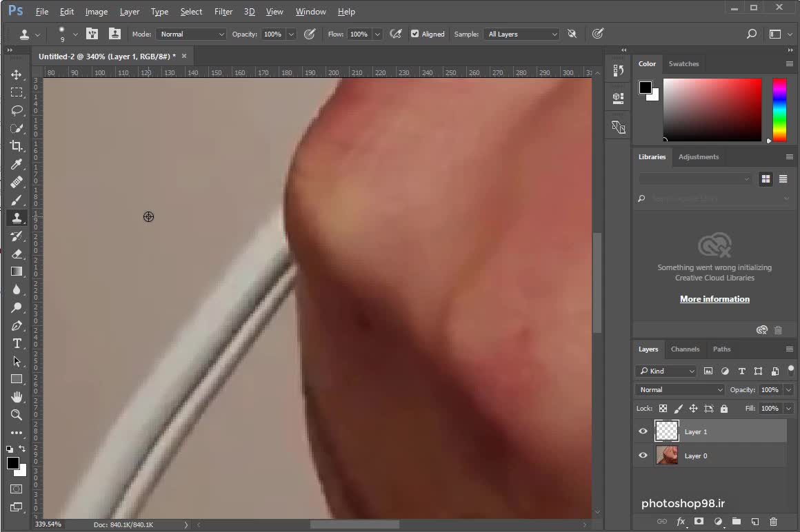
Task: Click the delete layer trash icon
Action: point(773,522)
